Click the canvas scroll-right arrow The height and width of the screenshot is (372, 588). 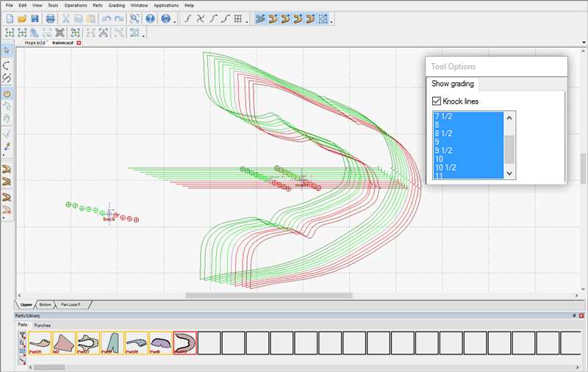point(577,296)
